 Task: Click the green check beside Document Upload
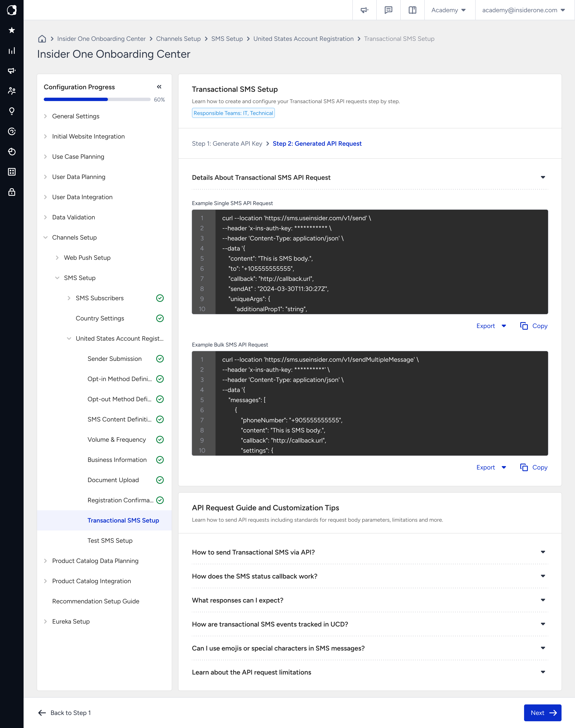pyautogui.click(x=160, y=480)
